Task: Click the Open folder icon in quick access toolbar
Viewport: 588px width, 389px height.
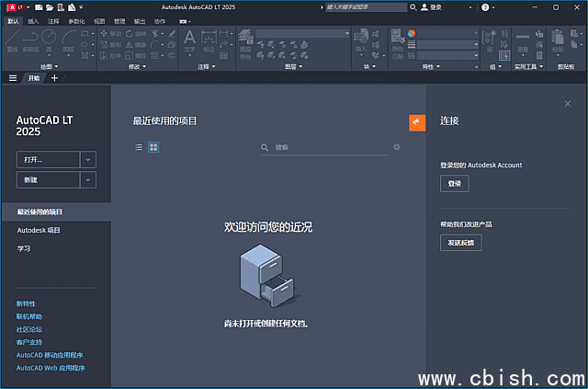Action: pyautogui.click(x=50, y=7)
